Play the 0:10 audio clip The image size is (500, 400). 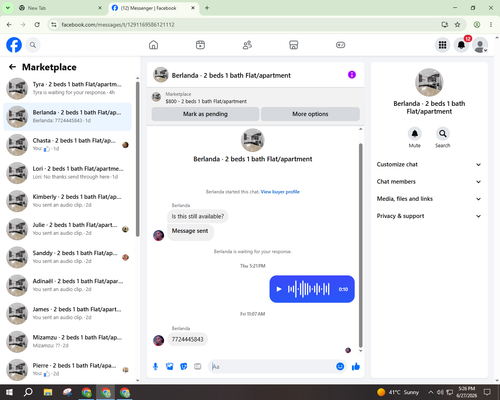point(279,289)
